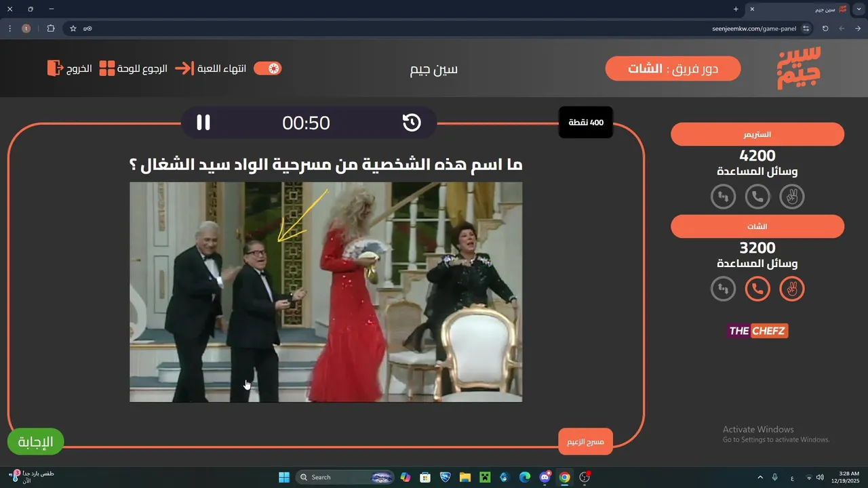The height and width of the screenshot is (488, 868).
Task: Open a new browser tab
Action: coord(736,9)
